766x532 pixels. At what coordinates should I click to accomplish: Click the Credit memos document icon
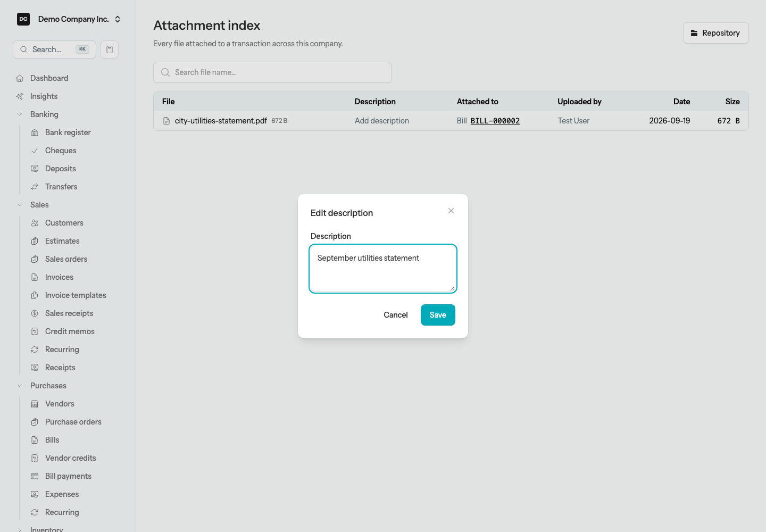(35, 331)
